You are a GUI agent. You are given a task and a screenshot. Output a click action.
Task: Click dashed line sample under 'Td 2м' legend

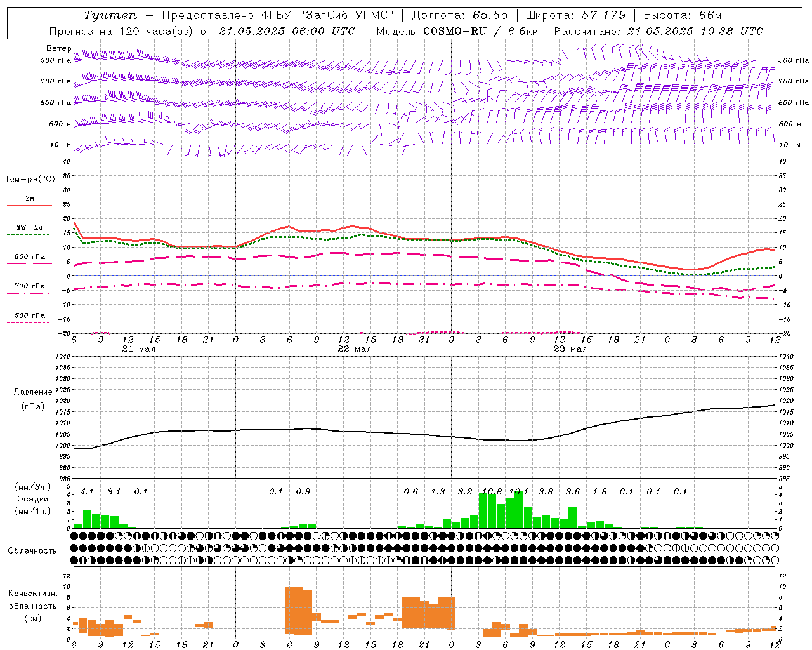pyautogui.click(x=29, y=234)
